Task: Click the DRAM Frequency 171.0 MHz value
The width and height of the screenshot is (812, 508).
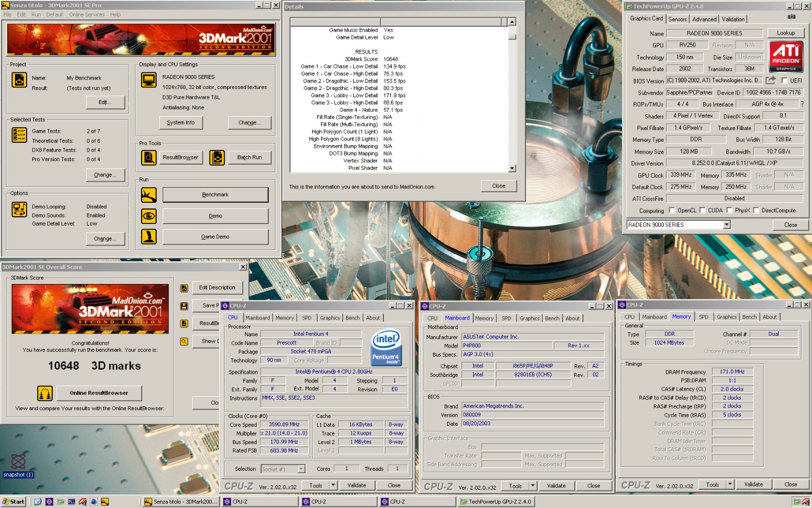Action: (x=732, y=372)
